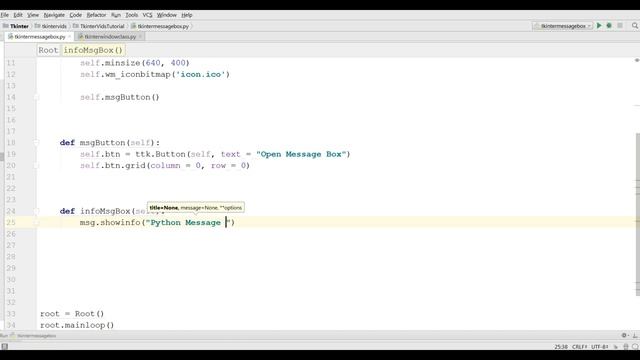Image resolution: width=640 pixels, height=360 pixels.
Task: Click line number 33 in the gutter
Action: pyautogui.click(x=11, y=313)
